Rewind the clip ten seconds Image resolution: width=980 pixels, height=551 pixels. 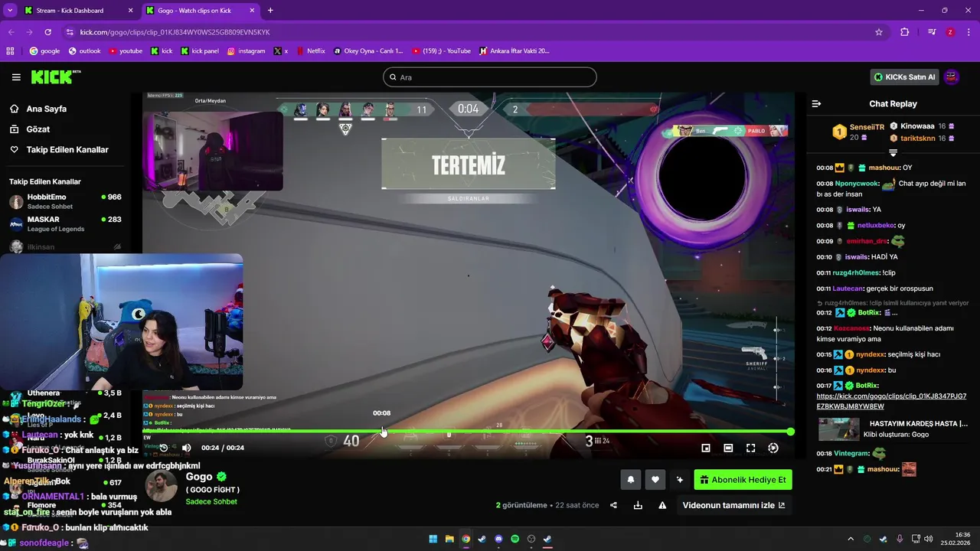pos(163,448)
